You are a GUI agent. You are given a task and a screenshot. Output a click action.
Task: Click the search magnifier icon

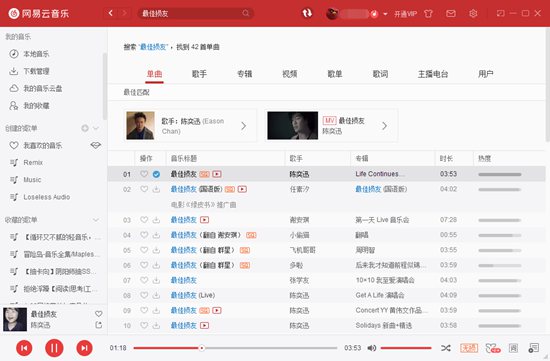point(246,13)
